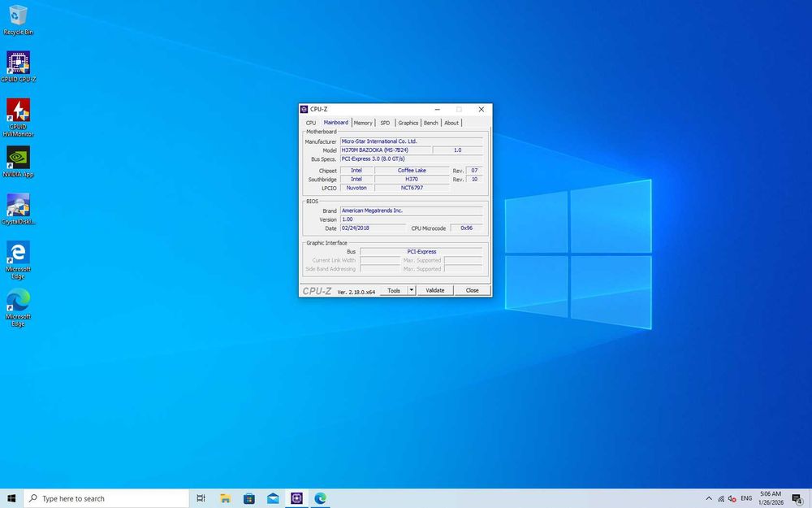The width and height of the screenshot is (812, 508).
Task: Switch to the Memory tab
Action: point(363,123)
